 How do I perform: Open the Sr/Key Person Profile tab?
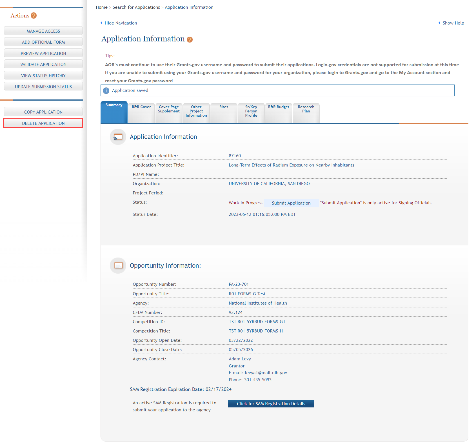click(x=251, y=111)
